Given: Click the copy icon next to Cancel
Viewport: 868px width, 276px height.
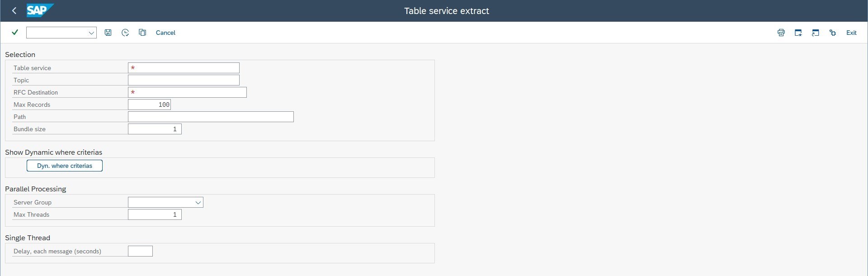Looking at the screenshot, I should pyautogui.click(x=142, y=32).
